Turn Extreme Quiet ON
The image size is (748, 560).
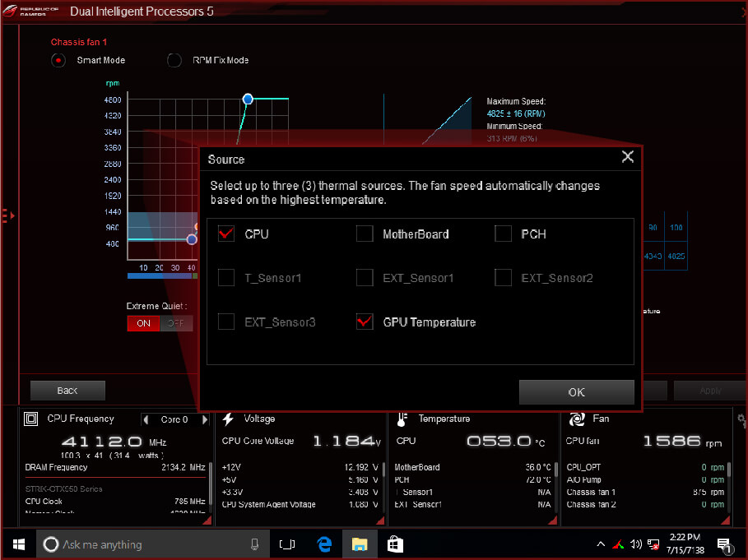143,323
